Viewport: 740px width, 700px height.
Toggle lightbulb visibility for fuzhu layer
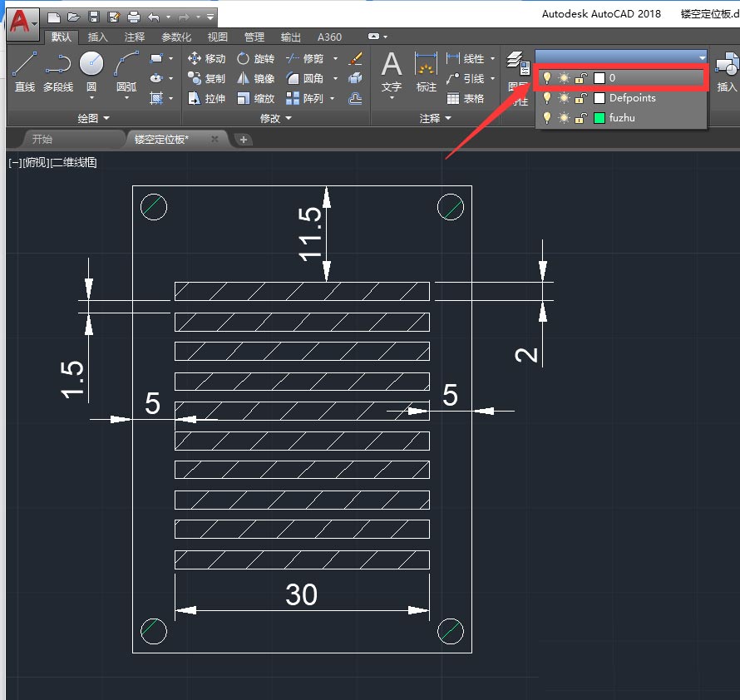pyautogui.click(x=546, y=118)
